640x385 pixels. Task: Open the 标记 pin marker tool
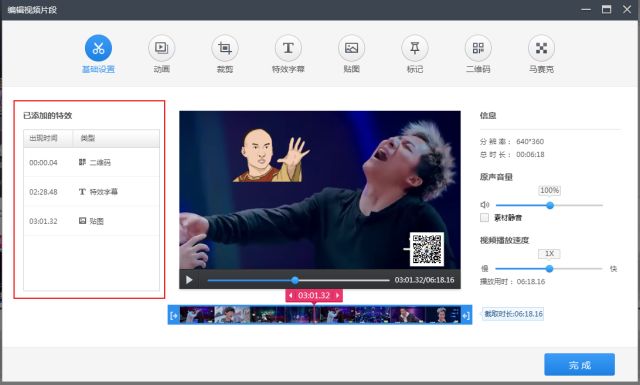tap(415, 48)
